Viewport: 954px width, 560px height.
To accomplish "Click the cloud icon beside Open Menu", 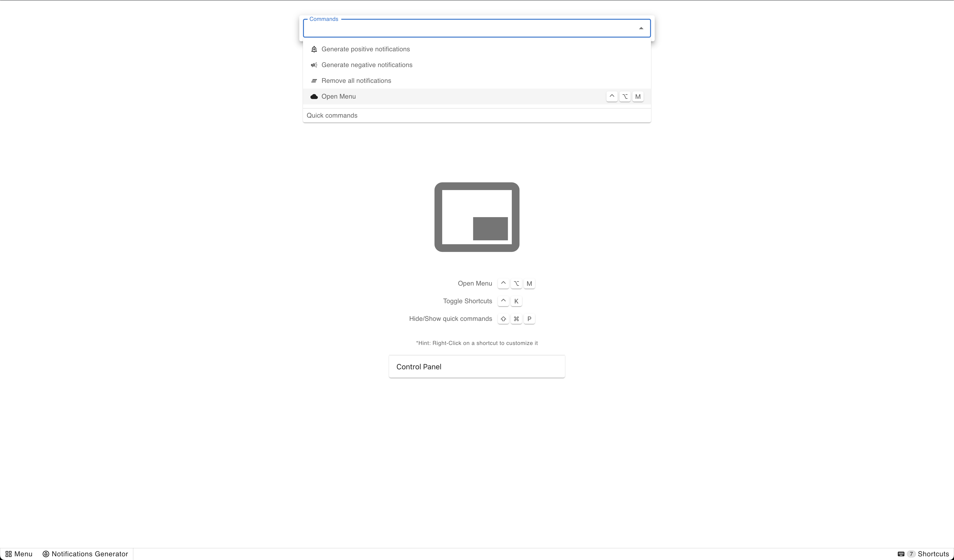I will coord(314,97).
